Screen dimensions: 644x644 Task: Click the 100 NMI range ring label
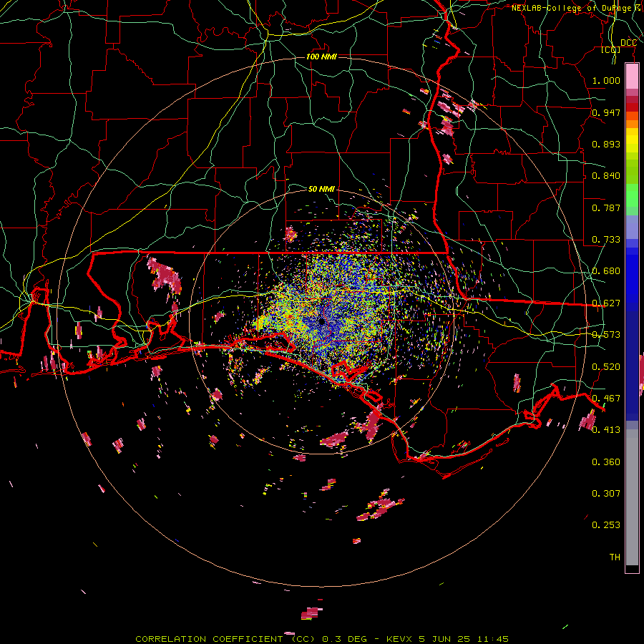(x=321, y=57)
